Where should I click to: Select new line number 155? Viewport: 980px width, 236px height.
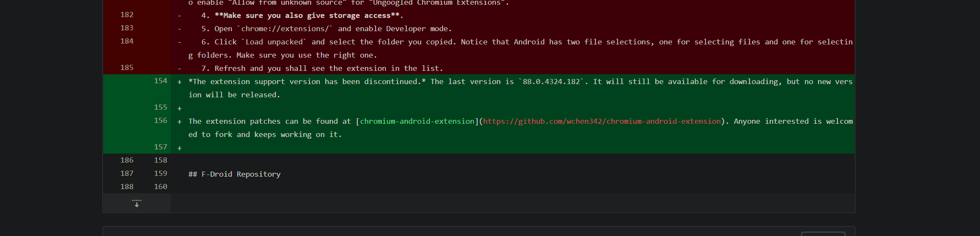tap(160, 108)
